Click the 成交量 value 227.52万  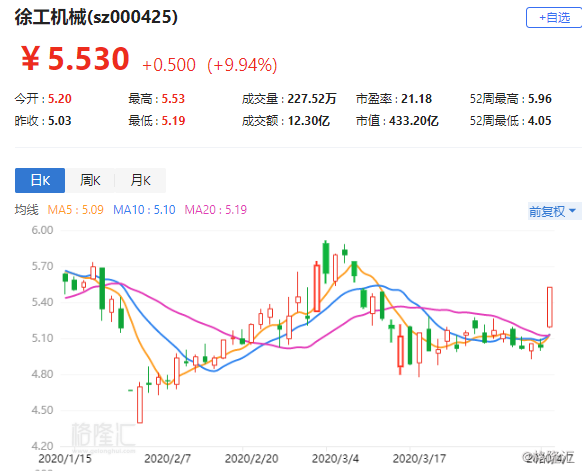[x=312, y=99]
